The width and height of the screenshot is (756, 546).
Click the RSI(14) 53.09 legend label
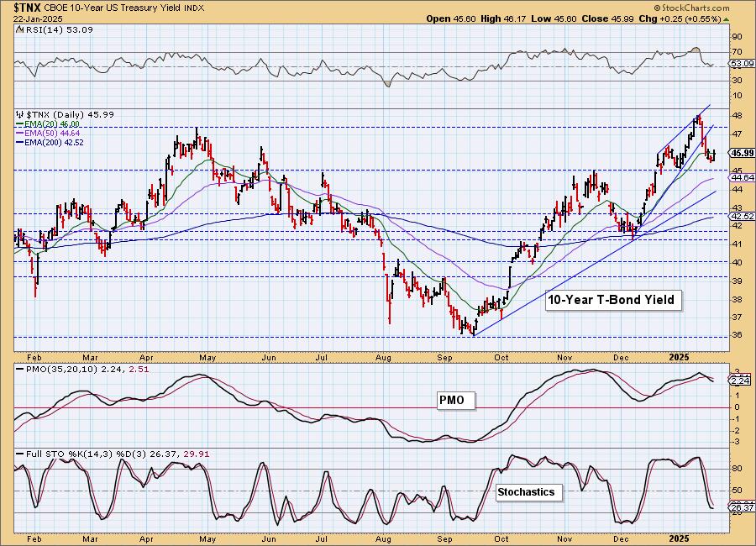coord(58,29)
